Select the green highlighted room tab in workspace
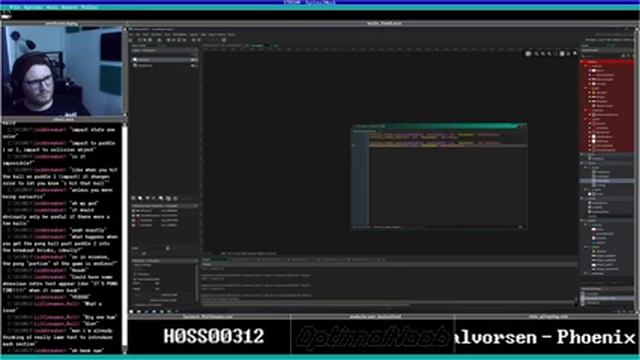The width and height of the screenshot is (640, 360). pyautogui.click(x=260, y=46)
